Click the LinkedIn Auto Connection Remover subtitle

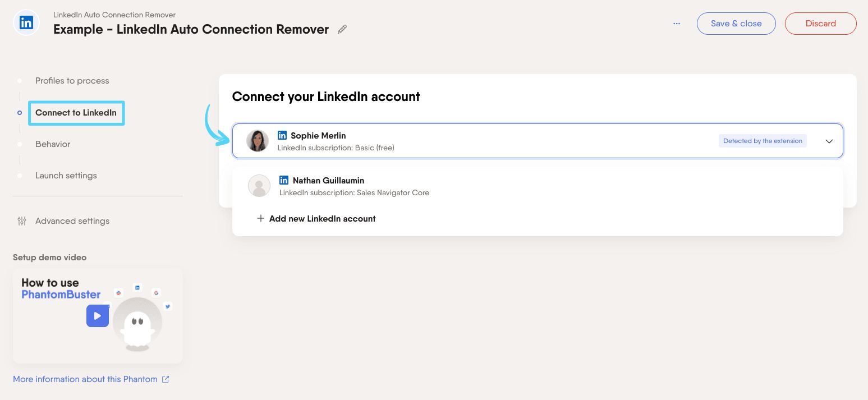pyautogui.click(x=114, y=15)
